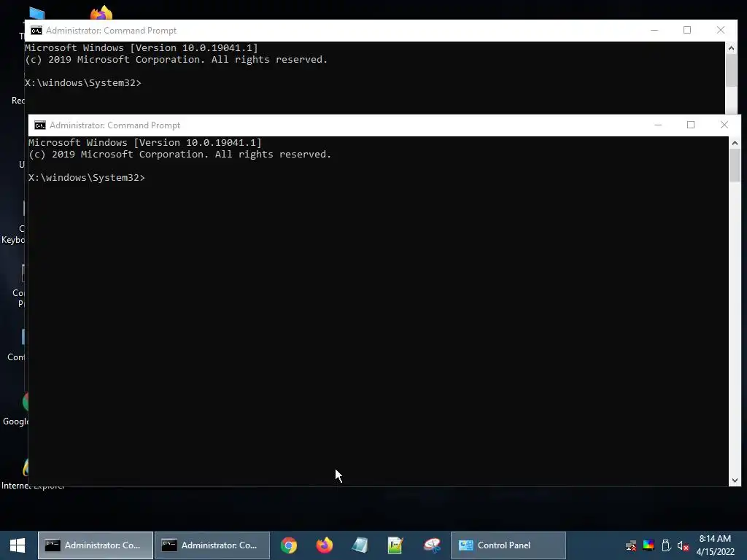This screenshot has height=560, width=747.
Task: Launch Firefox from the taskbar
Action: [325, 545]
